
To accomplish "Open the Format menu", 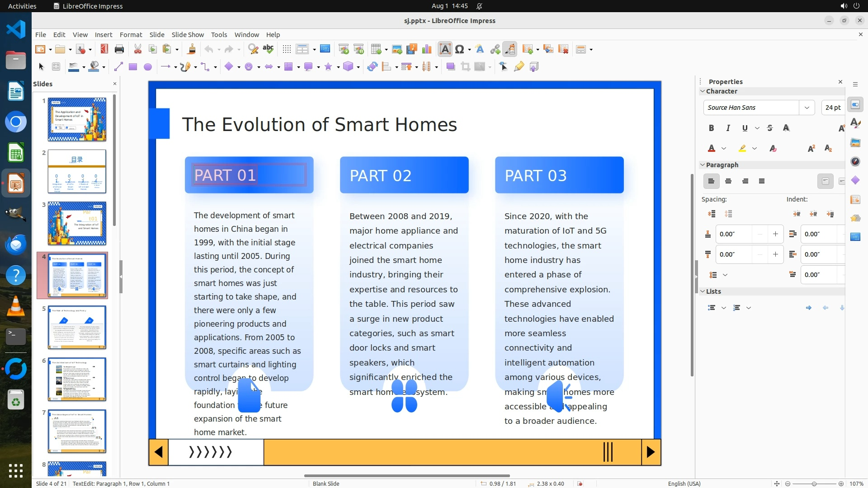I will [131, 35].
